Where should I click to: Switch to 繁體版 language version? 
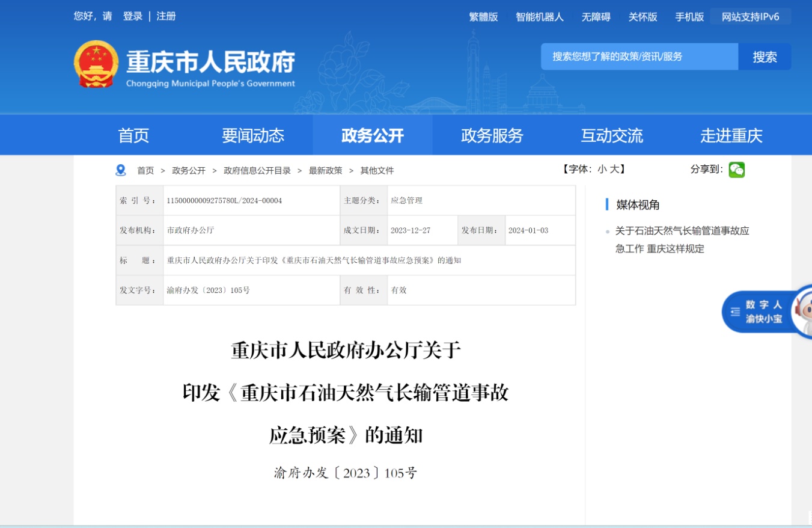point(483,17)
